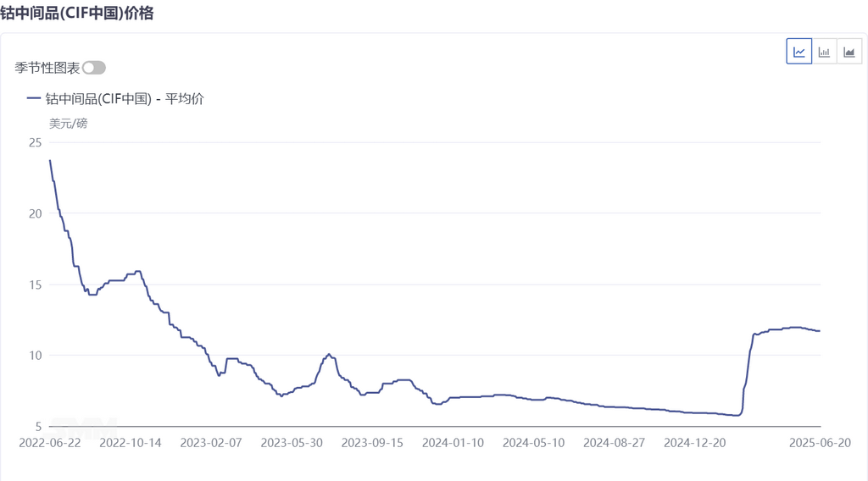868x481 pixels.
Task: Enable the 季节性图表 seasonal chart toggle
Action: [93, 68]
